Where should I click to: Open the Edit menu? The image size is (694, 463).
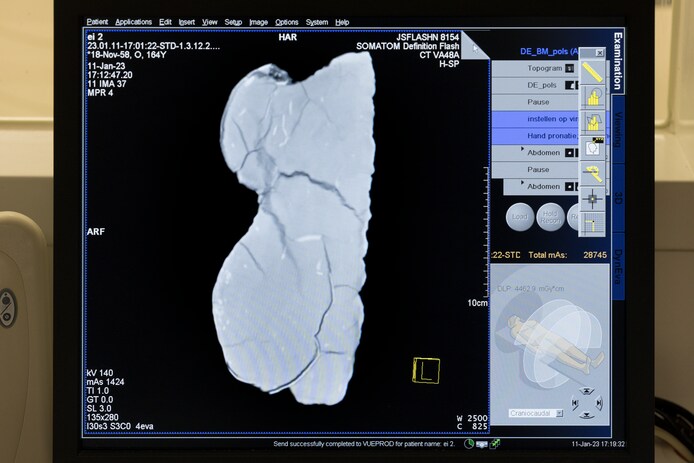tap(165, 22)
